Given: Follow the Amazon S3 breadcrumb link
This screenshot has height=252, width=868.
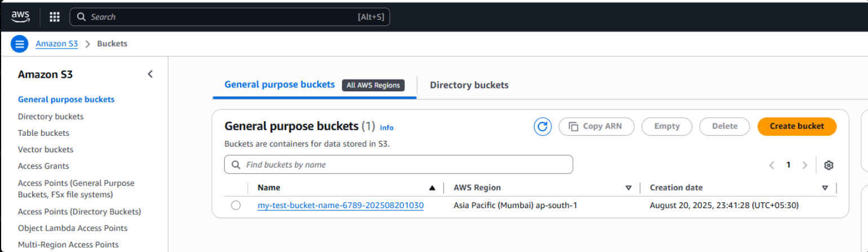Looking at the screenshot, I should (56, 43).
